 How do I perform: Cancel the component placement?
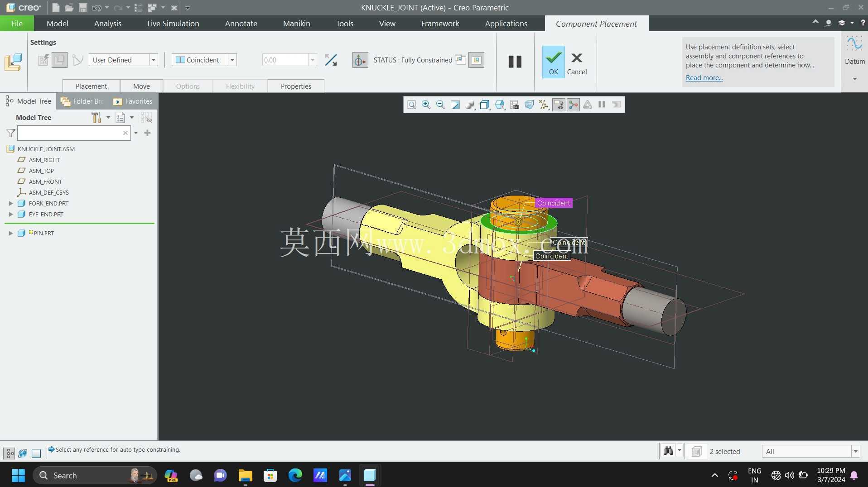tap(577, 62)
